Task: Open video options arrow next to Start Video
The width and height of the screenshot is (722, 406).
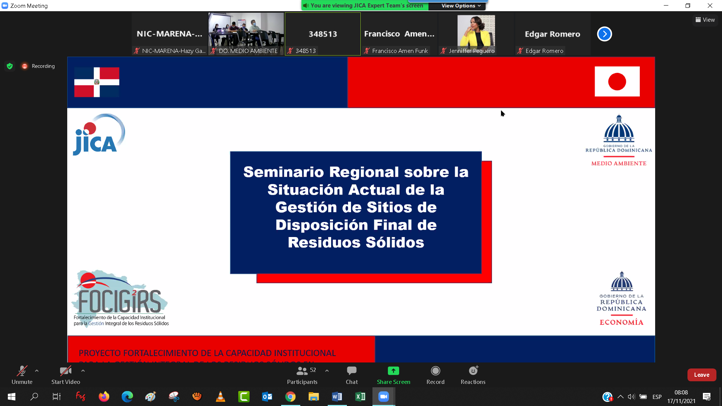Action: point(83,371)
